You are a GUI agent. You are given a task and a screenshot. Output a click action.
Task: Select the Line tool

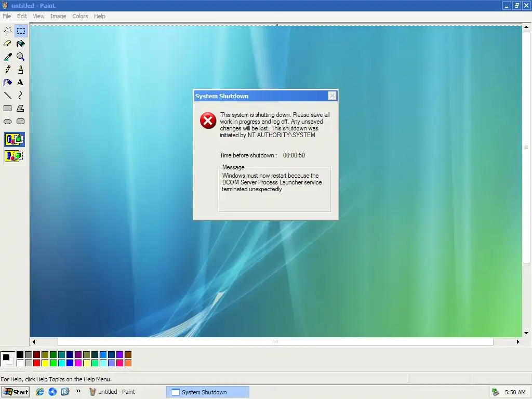(x=7, y=96)
